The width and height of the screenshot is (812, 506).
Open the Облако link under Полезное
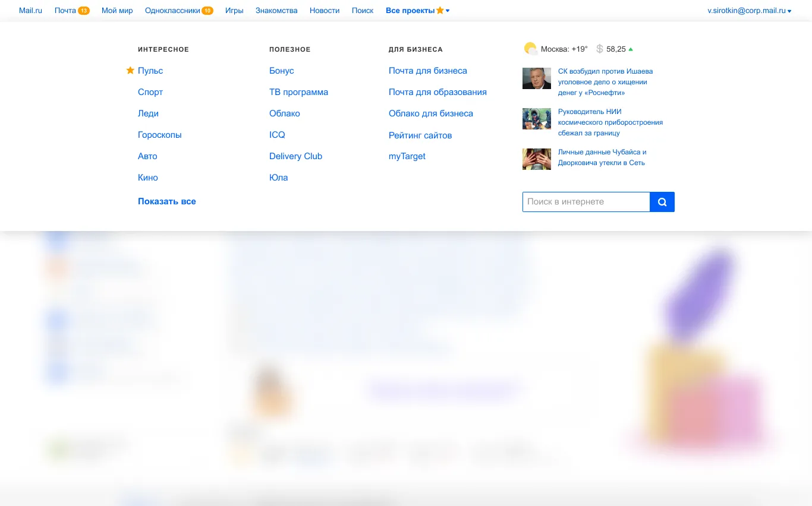[285, 113]
